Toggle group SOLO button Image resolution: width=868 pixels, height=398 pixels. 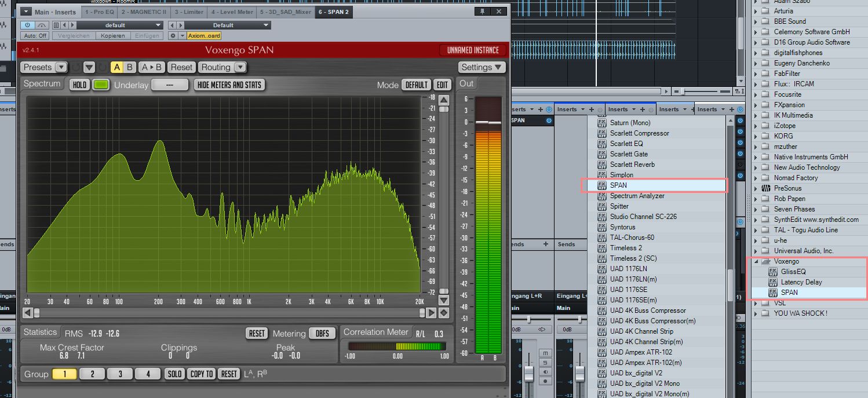coord(175,374)
